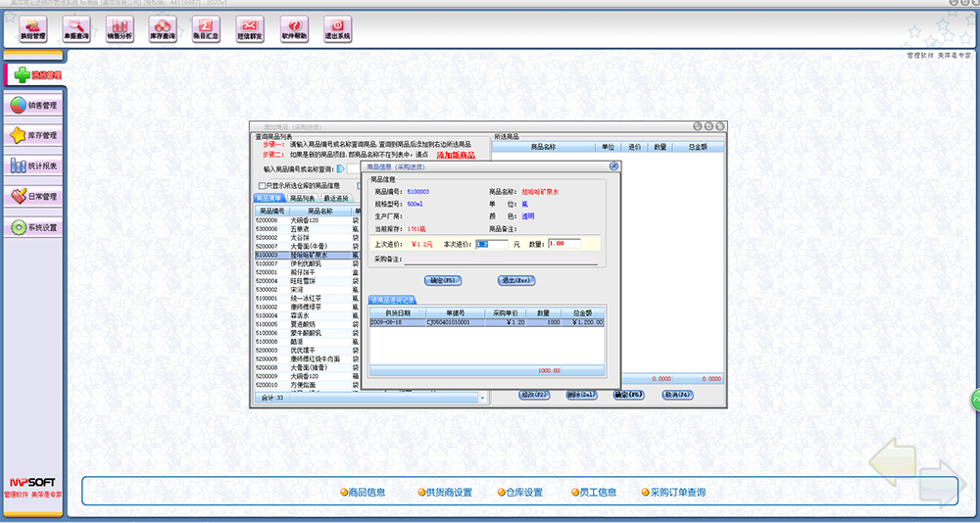The image size is (980, 523).
Task: Click the 单据查询 toolbar icon
Action: (75, 28)
